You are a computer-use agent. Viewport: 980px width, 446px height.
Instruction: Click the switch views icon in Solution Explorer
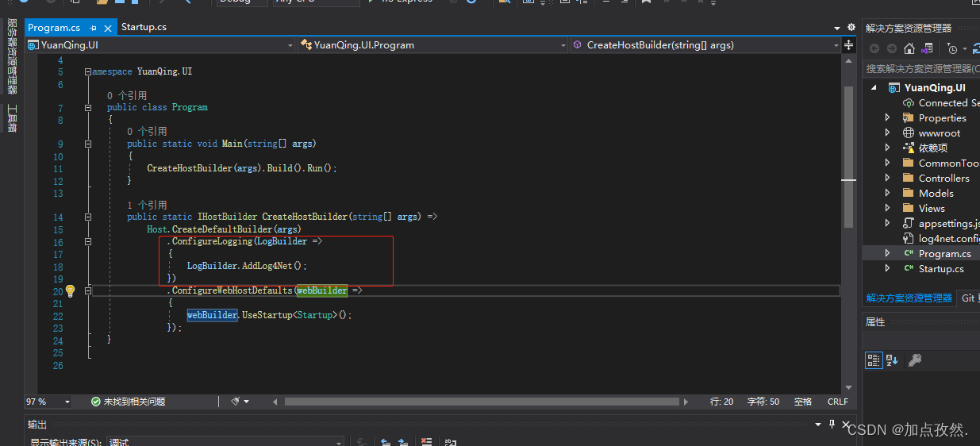928,48
